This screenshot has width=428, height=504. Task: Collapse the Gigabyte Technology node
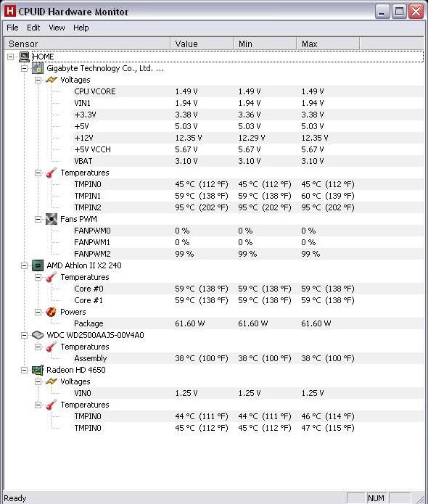click(x=24, y=68)
